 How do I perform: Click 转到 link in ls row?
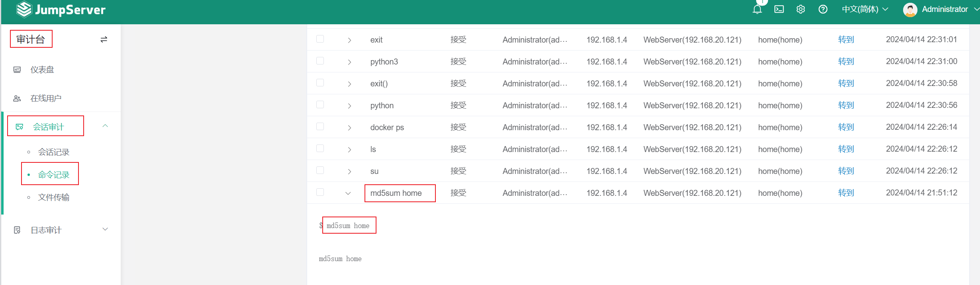click(846, 149)
